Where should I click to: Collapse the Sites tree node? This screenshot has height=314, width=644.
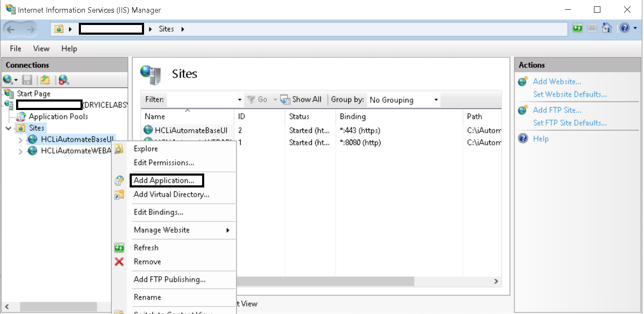point(9,128)
